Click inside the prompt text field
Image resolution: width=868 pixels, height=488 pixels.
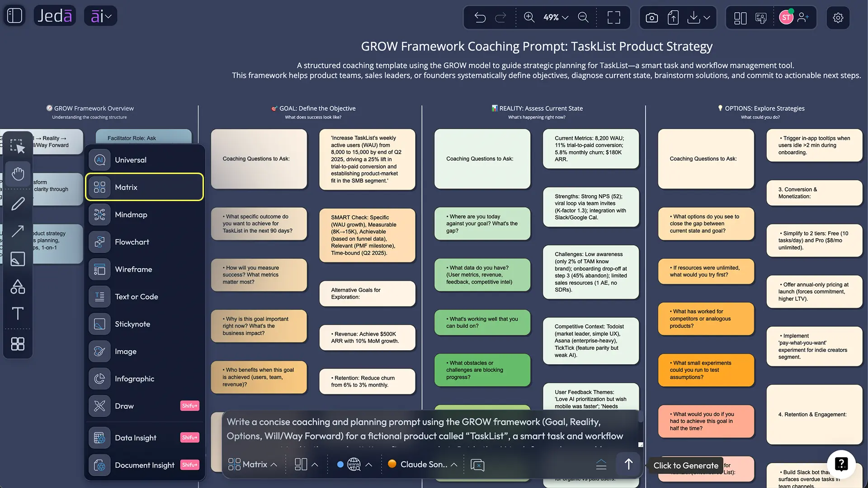pyautogui.click(x=429, y=429)
